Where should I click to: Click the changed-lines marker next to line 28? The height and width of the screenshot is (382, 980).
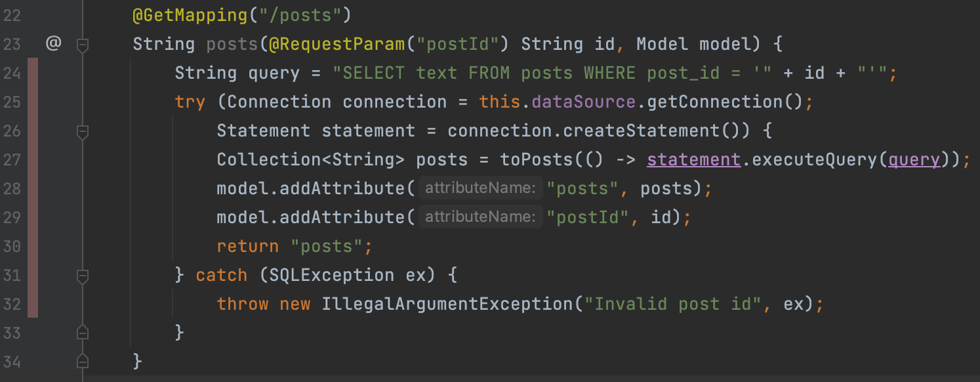pos(33,188)
